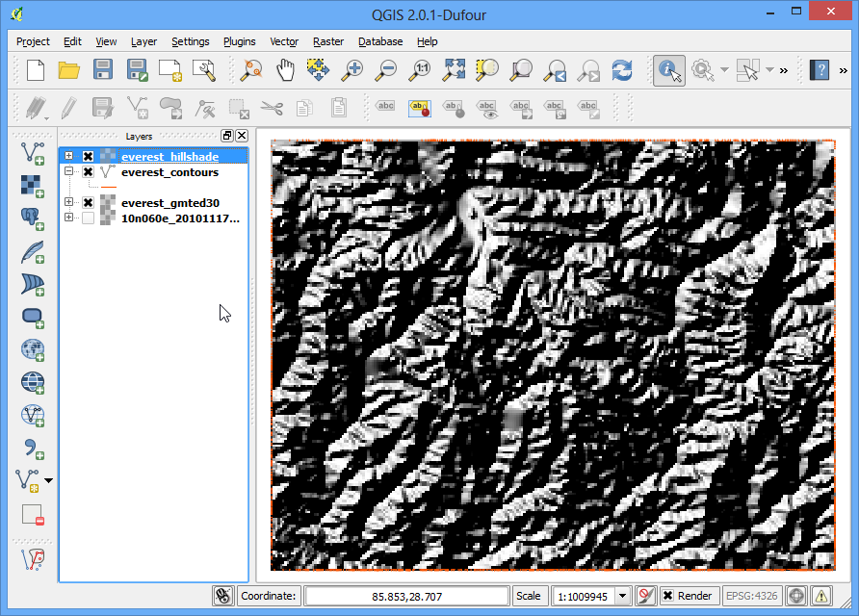This screenshot has height=616, width=859.
Task: Click Zoom to Selection icon
Action: click(487, 70)
